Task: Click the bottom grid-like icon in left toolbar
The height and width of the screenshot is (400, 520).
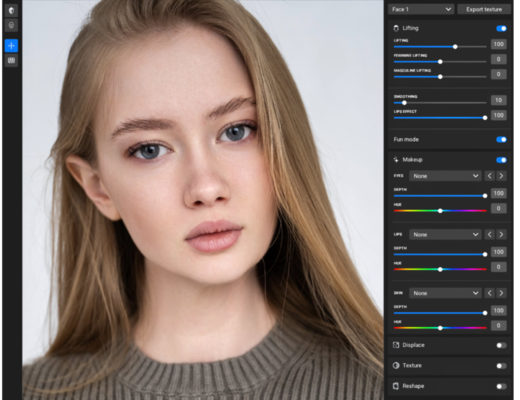Action: coord(11,60)
